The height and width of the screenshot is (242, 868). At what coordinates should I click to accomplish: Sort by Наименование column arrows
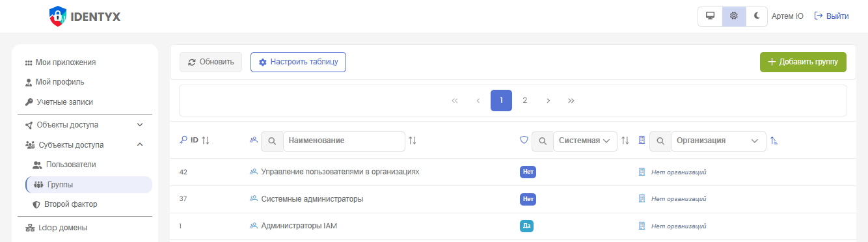(412, 141)
